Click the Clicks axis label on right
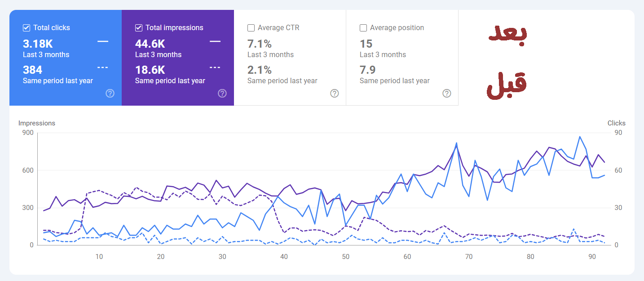 616,123
